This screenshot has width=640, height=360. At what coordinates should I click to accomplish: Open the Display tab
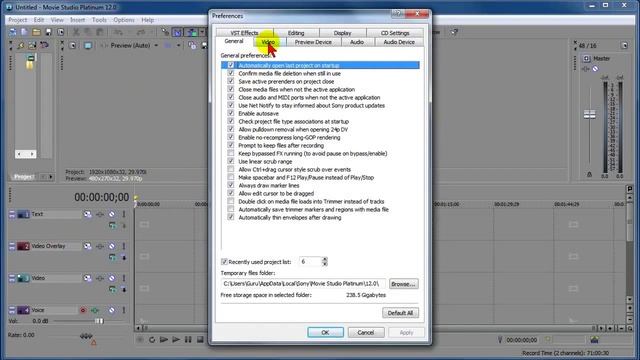(x=342, y=33)
